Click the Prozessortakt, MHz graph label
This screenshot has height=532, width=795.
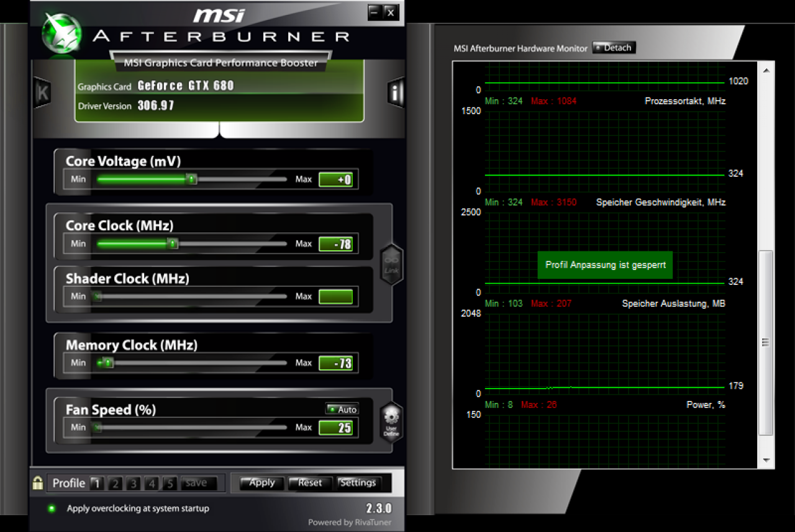(x=685, y=101)
